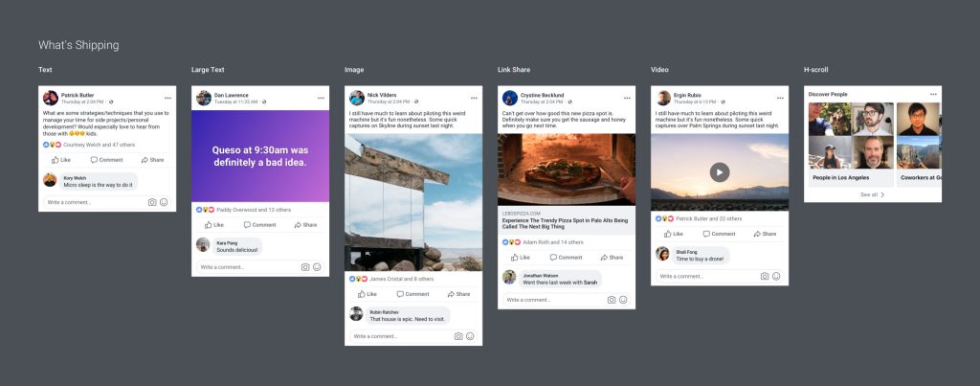The width and height of the screenshot is (980, 386).
Task: Click the camera icon in Nick Vilders' comment box
Action: [x=458, y=336]
